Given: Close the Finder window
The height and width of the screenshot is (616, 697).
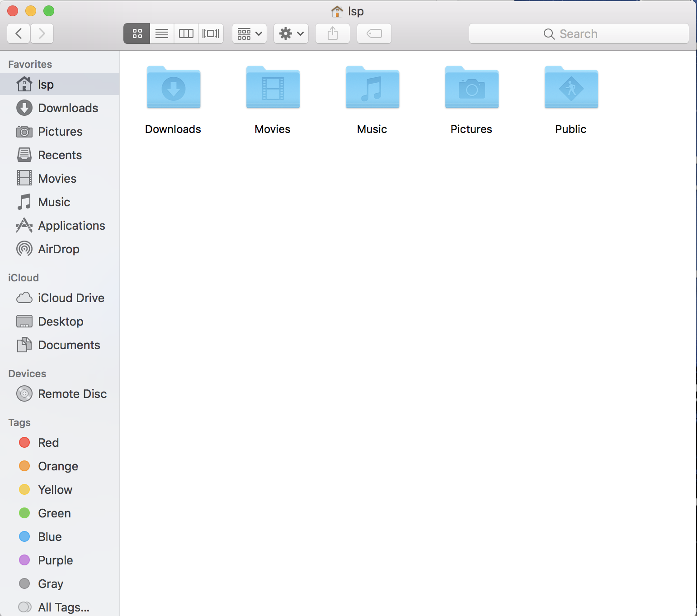Looking at the screenshot, I should click(13, 11).
